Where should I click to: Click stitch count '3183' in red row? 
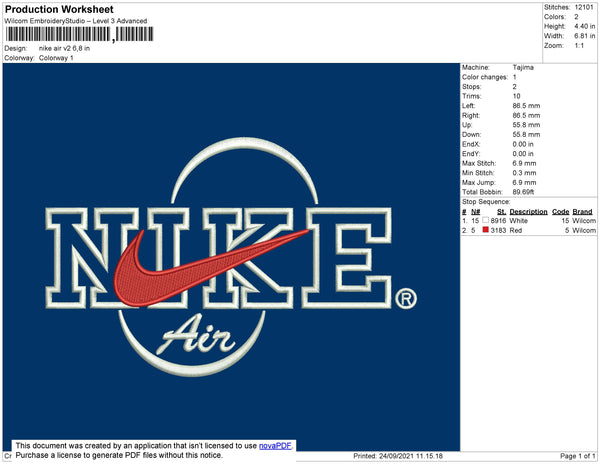(498, 230)
